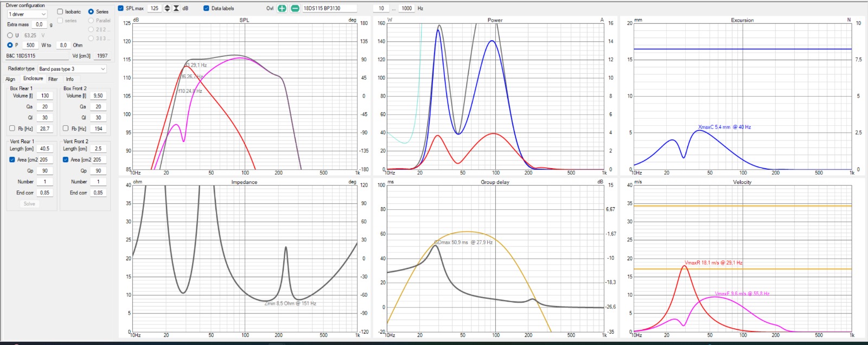Uncheck Vent Front 2 Area checkbox
Viewport: 868px width, 345px height.
pos(66,159)
